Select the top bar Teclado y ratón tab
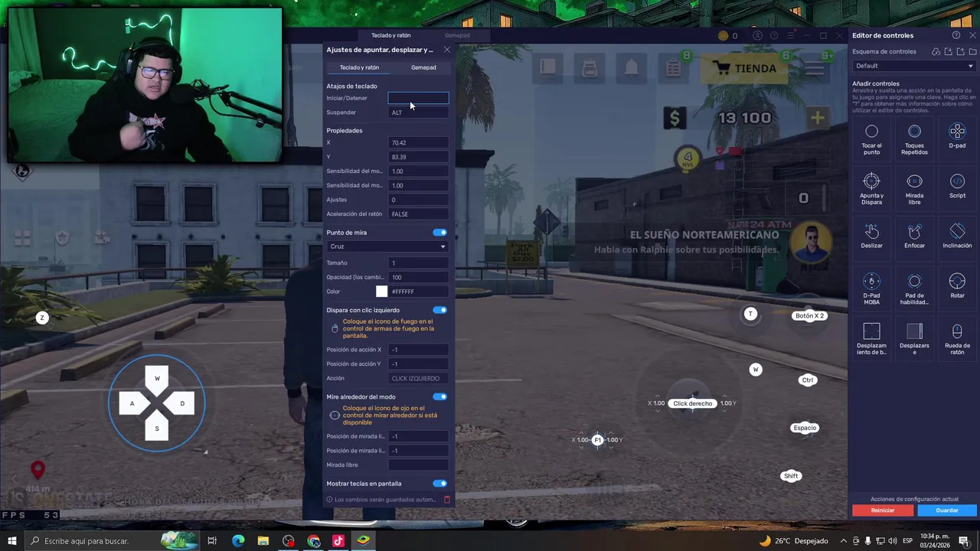Screen dimensions: 980x551 (391, 35)
